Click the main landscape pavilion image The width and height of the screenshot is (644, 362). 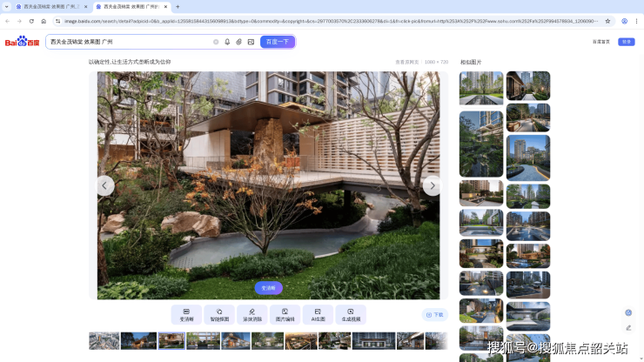click(268, 185)
